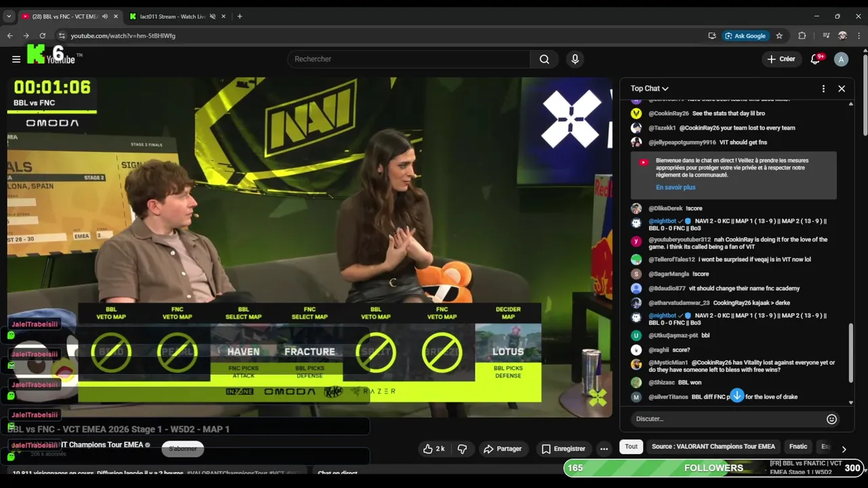This screenshot has height=488, width=868.
Task: Select the Tout filter chip
Action: tap(631, 447)
